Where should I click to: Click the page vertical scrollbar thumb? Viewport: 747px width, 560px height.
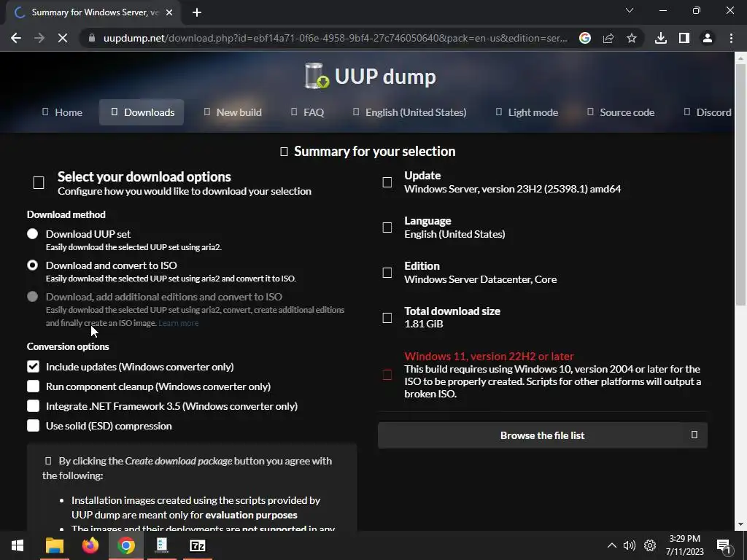click(x=740, y=184)
